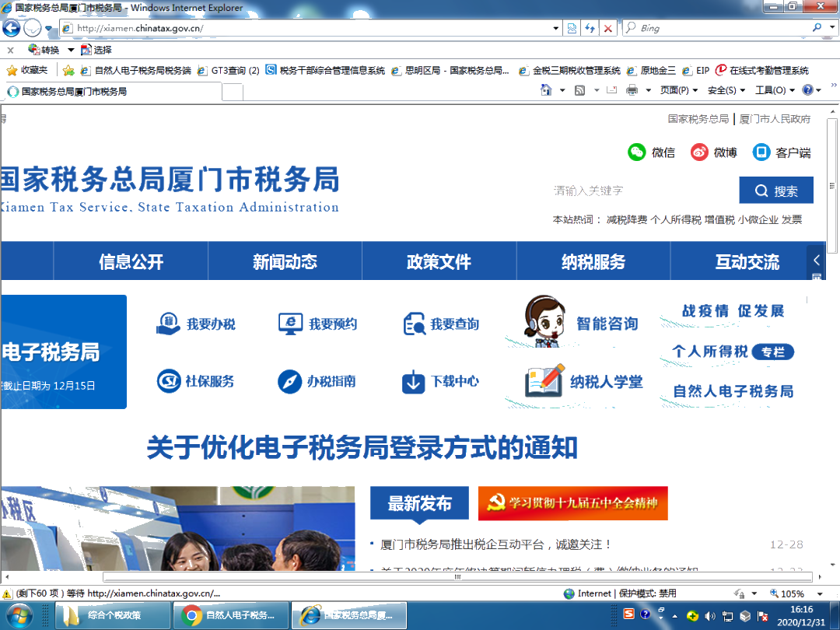The height and width of the screenshot is (630, 840).
Task: Open 办税指南 via its compass icon
Action: (x=291, y=381)
